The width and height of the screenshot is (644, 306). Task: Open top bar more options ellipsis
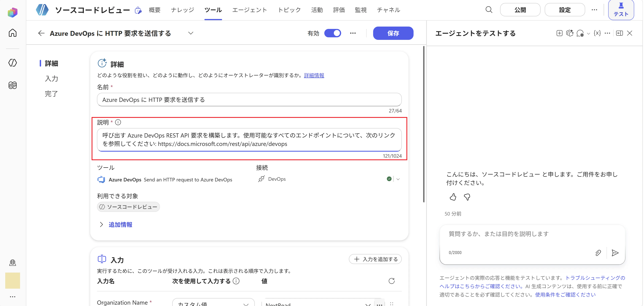594,10
